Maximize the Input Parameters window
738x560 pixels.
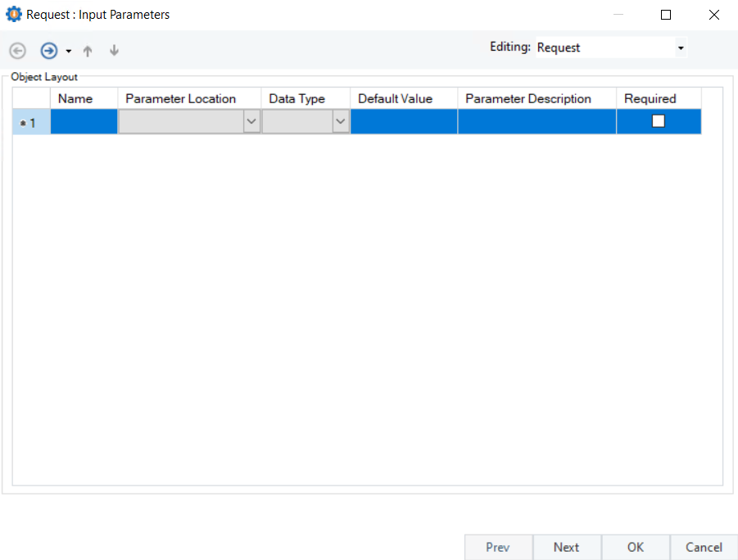click(x=666, y=15)
